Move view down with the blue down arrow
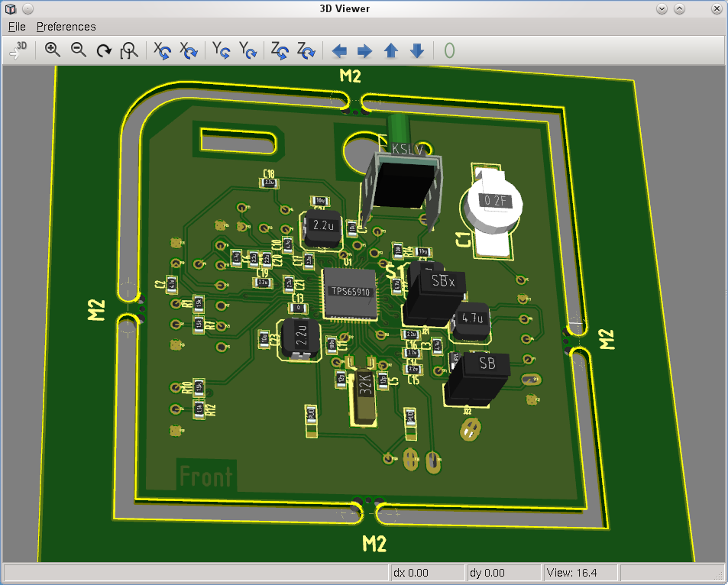This screenshot has width=728, height=585. [x=416, y=50]
